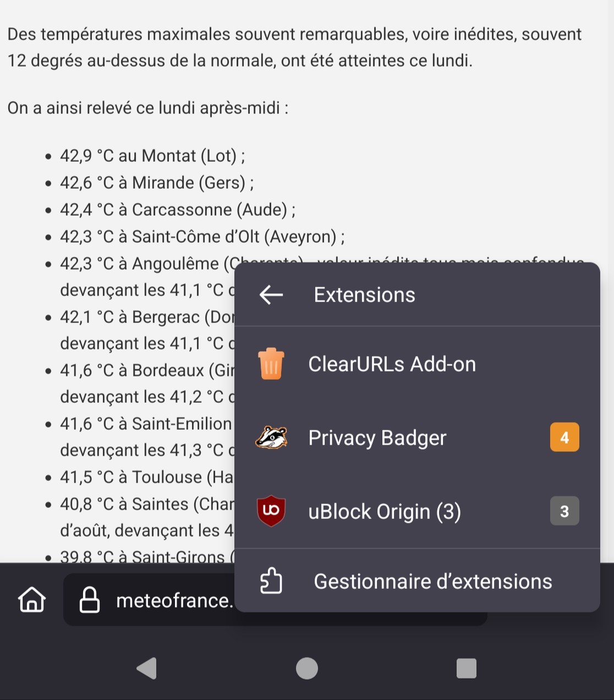The image size is (614, 700).
Task: Select the Privacy Badger menu entry
Action: 417,438
